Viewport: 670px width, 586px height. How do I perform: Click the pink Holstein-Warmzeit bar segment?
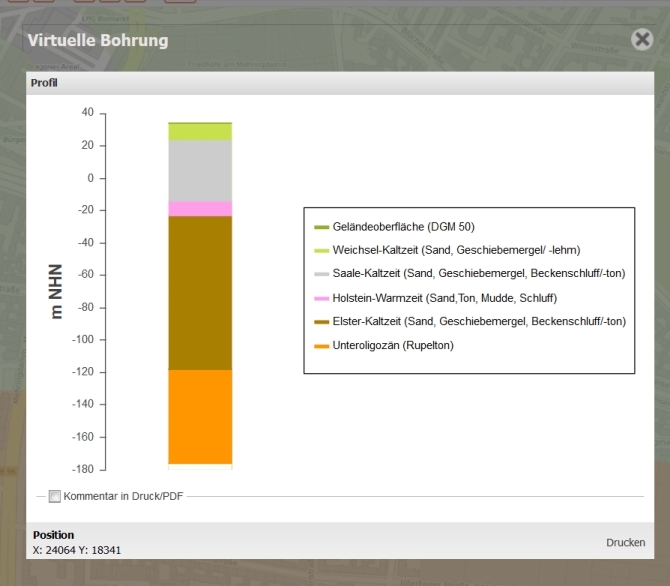[x=200, y=209]
